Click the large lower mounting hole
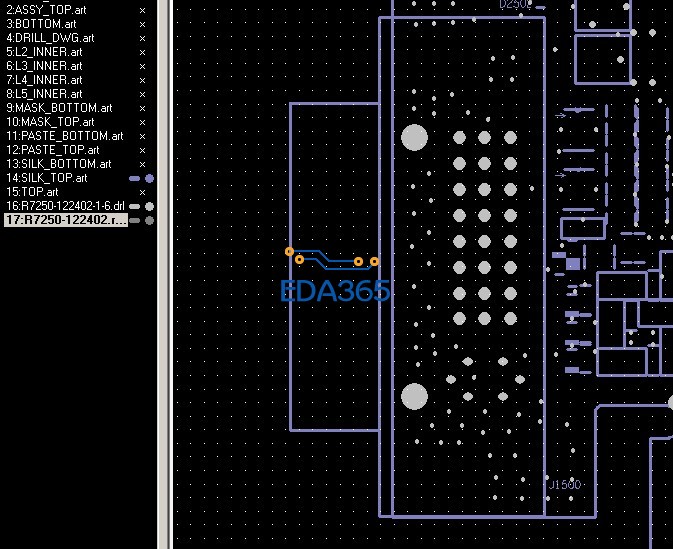This screenshot has width=673, height=549. (x=414, y=396)
